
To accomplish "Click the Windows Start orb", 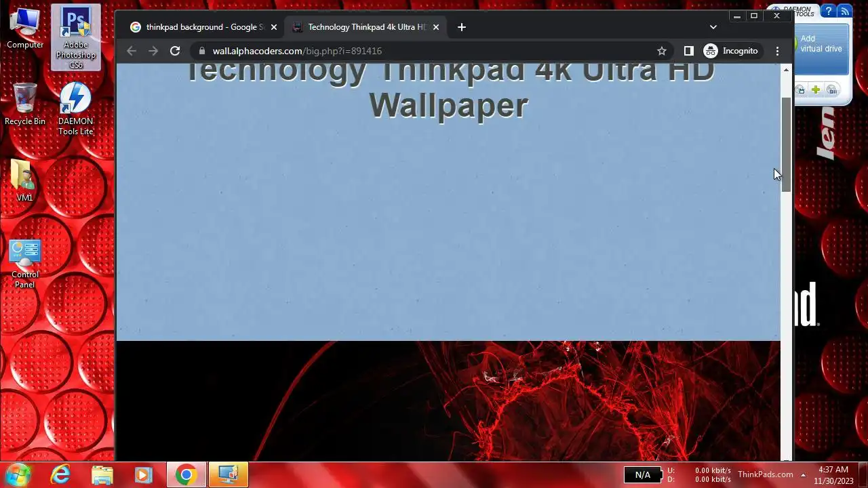I will [18, 474].
